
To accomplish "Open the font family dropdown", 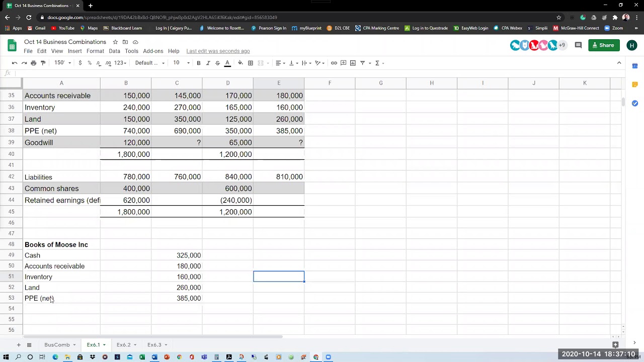I will (x=150, y=63).
